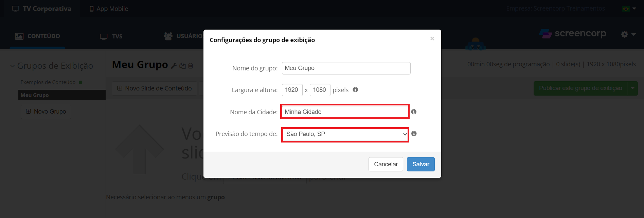Switch to the TVS tab
644x218 pixels.
click(111, 36)
